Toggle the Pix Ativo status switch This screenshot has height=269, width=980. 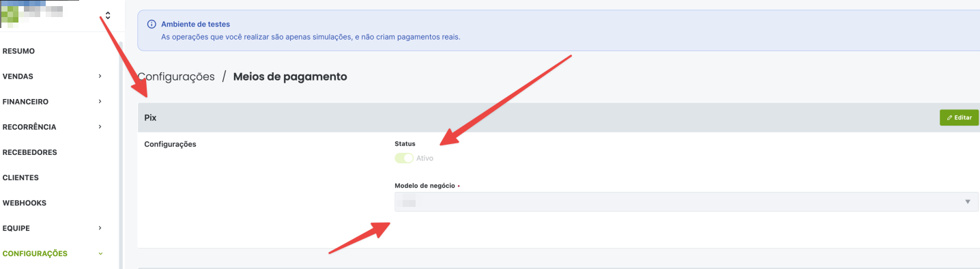[x=404, y=158]
